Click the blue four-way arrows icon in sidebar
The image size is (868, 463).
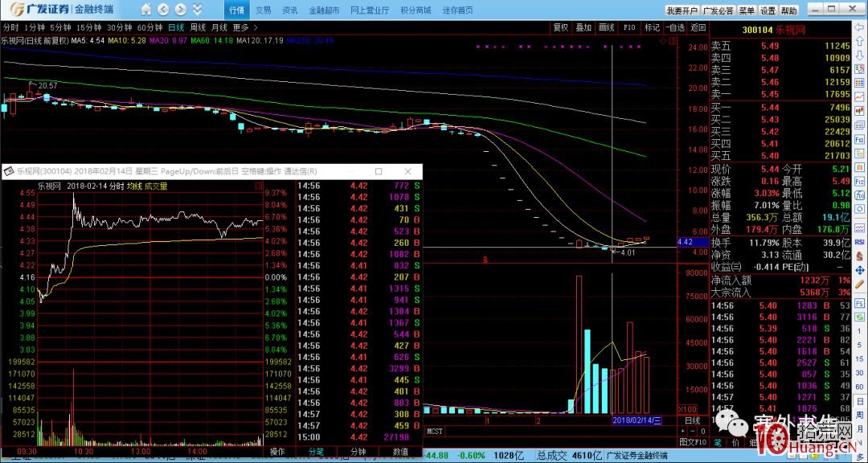[x=860, y=270]
